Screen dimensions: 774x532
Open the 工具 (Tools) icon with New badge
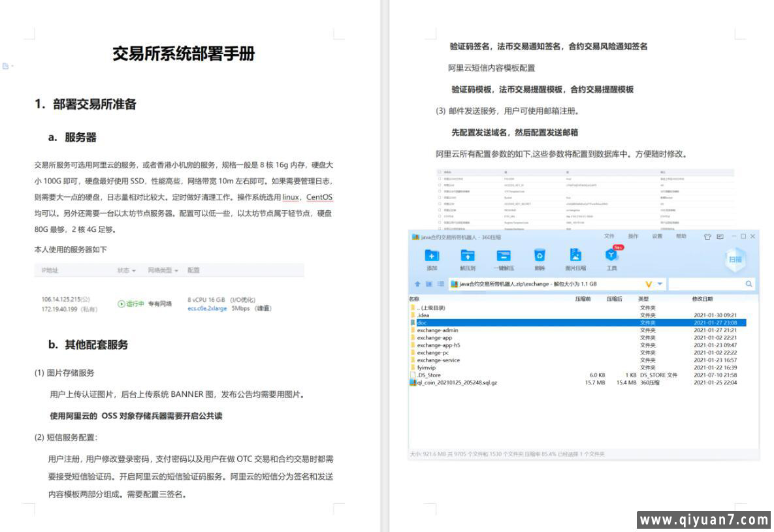(611, 255)
